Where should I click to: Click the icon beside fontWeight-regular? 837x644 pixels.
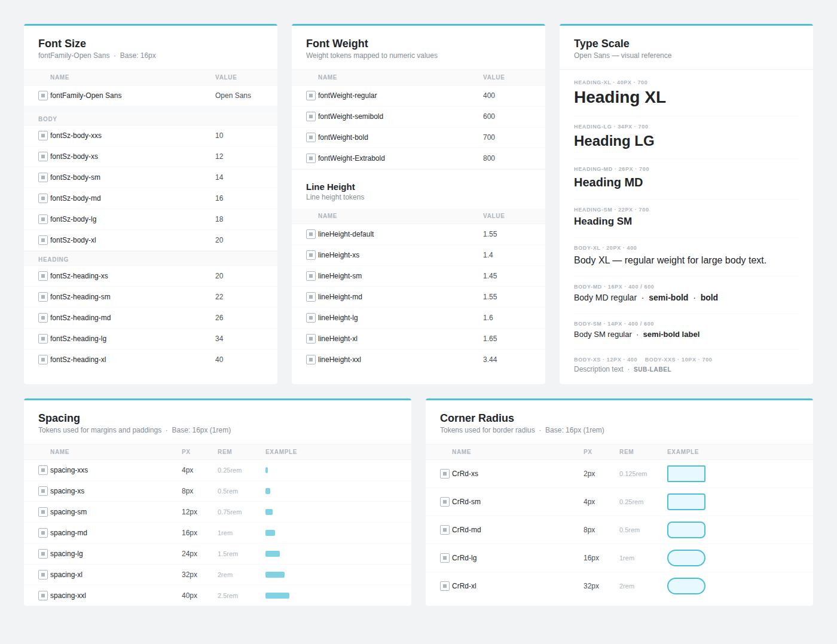click(x=311, y=96)
